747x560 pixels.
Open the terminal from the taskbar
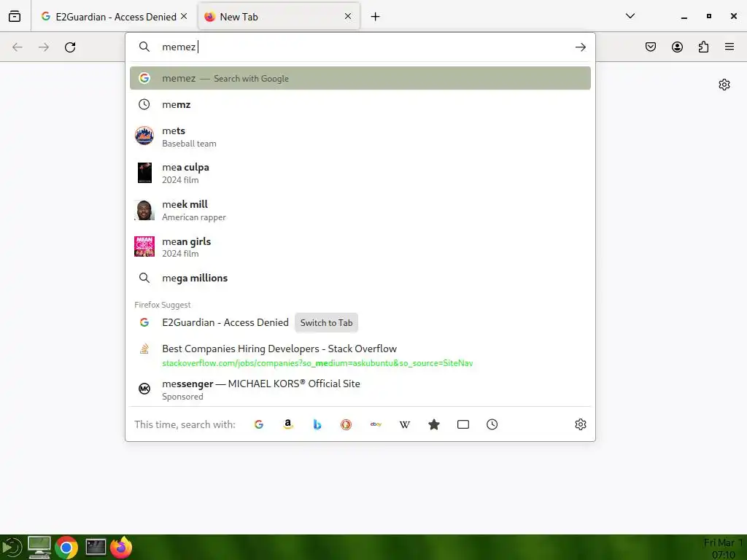(x=96, y=547)
